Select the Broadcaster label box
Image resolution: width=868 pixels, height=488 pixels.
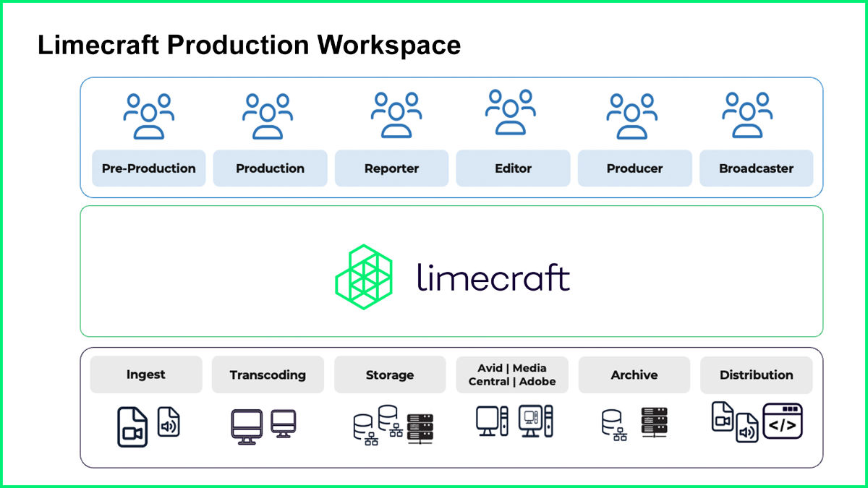(756, 168)
